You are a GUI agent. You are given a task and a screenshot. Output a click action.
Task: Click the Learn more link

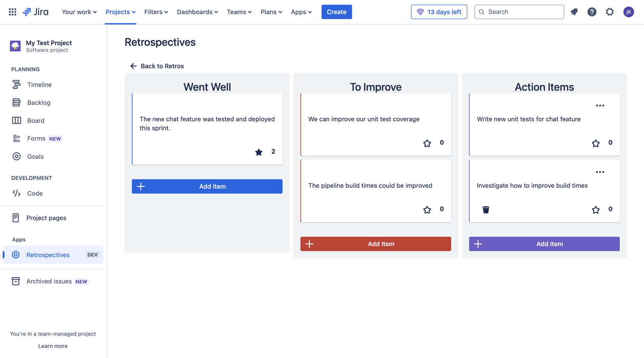coord(53,346)
